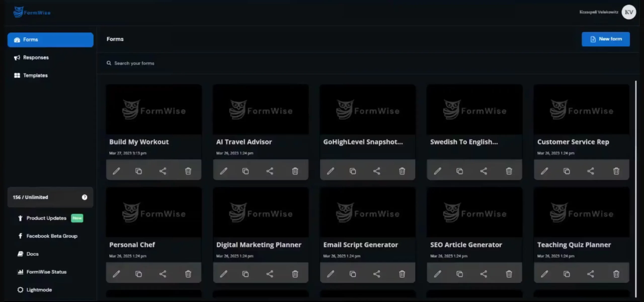Go to Templates in the sidebar
The width and height of the screenshot is (644, 302).
[35, 75]
